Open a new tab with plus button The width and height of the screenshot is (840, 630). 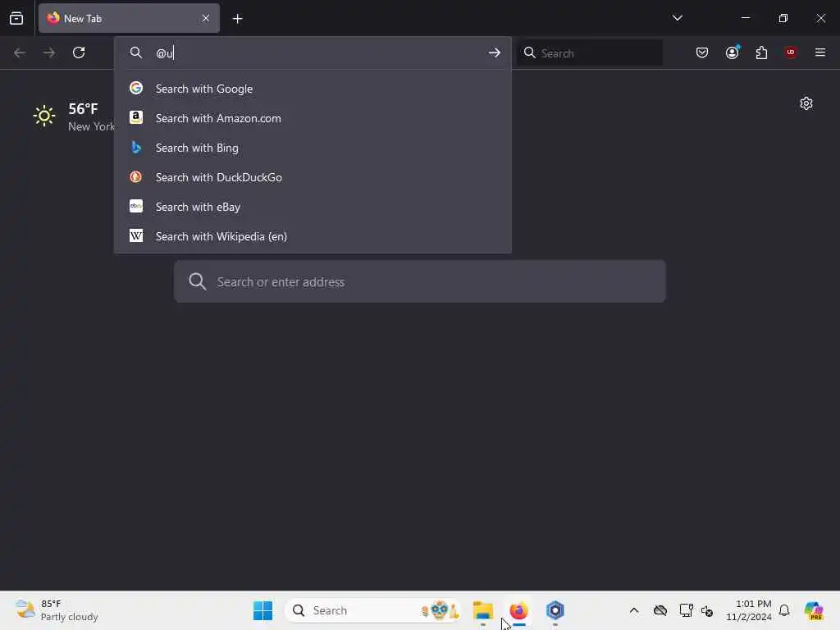(237, 19)
